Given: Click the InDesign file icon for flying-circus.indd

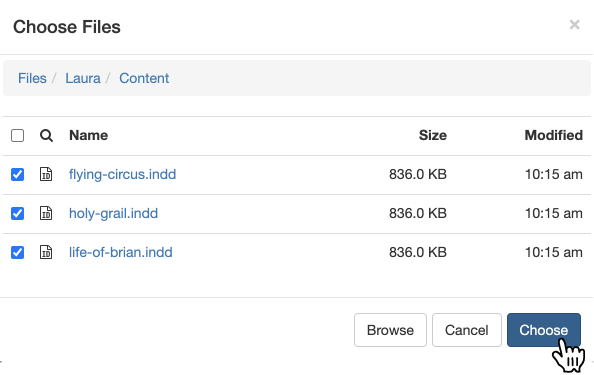Looking at the screenshot, I should pos(46,174).
